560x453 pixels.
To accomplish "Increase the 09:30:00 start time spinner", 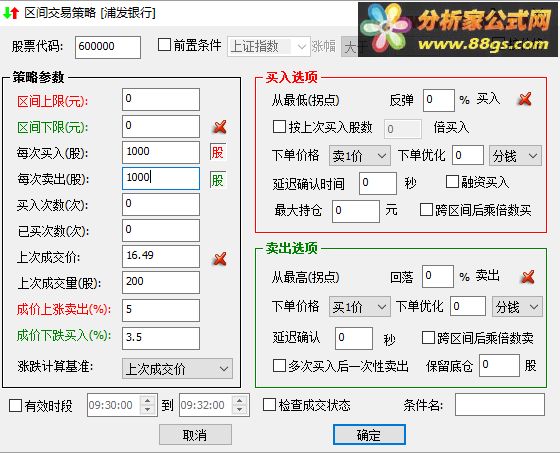I will click(x=148, y=400).
